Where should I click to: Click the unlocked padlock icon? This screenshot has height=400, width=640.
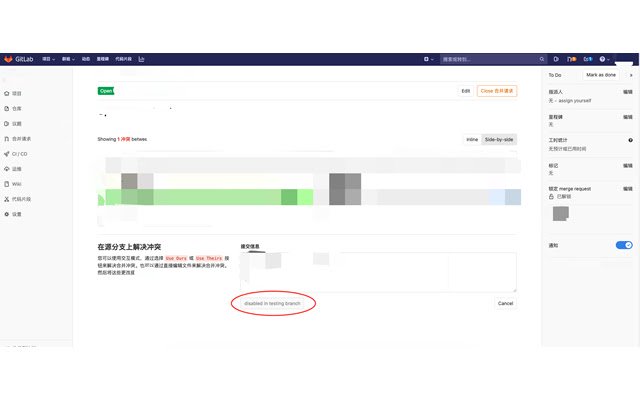(551, 196)
